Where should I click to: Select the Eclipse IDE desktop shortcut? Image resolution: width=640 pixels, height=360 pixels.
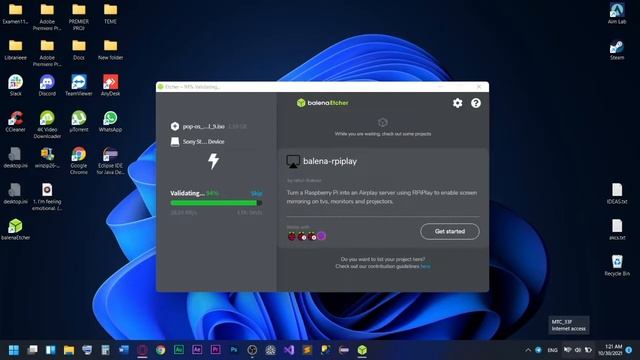coord(110,161)
